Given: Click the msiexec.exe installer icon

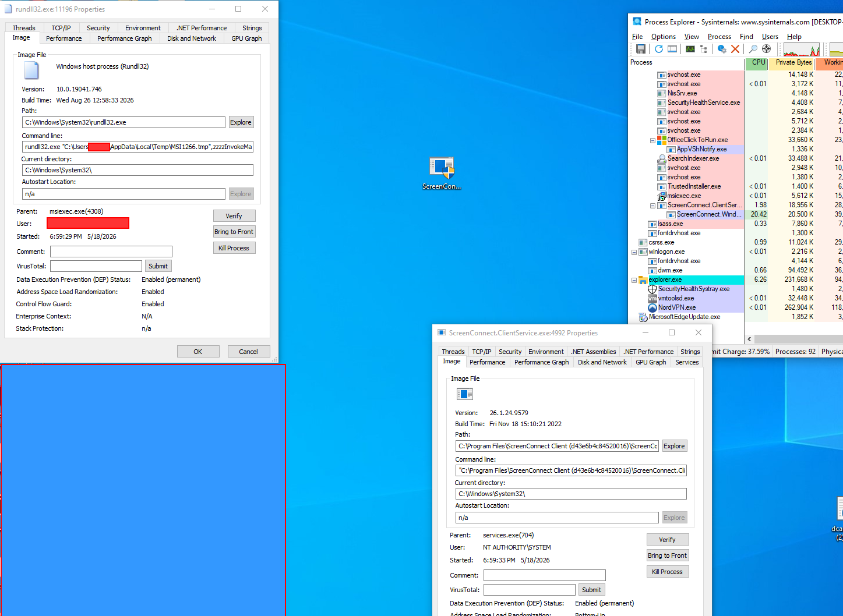Looking at the screenshot, I should 662,196.
